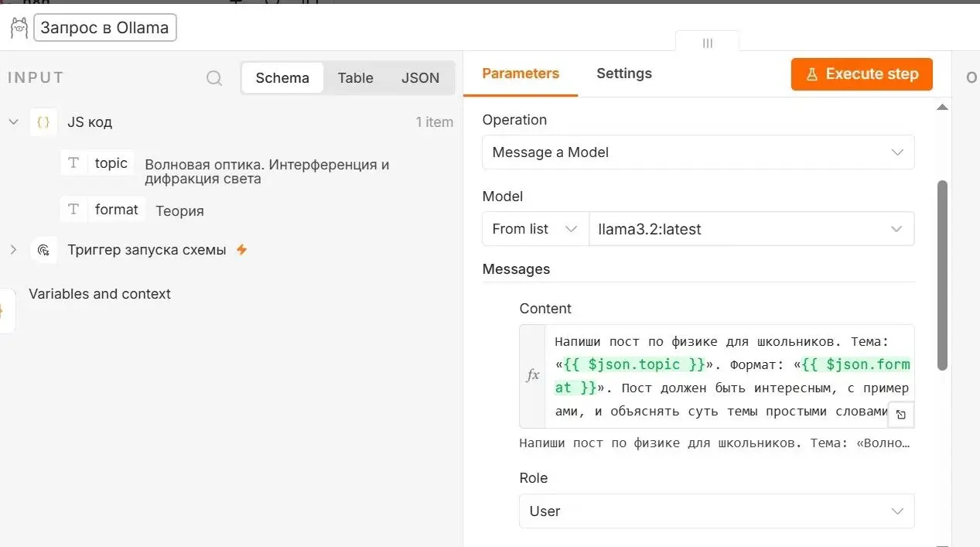Open the Settings tab
This screenshot has width=980, height=547.
pos(623,74)
